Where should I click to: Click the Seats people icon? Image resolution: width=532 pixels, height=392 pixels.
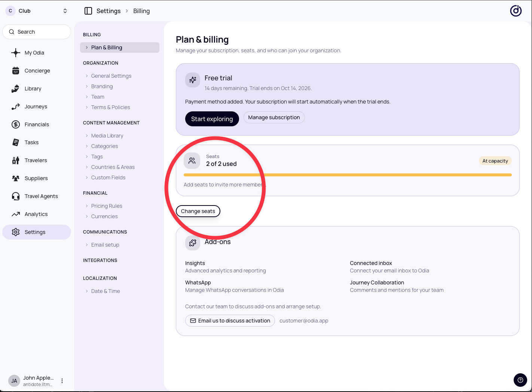(x=192, y=161)
